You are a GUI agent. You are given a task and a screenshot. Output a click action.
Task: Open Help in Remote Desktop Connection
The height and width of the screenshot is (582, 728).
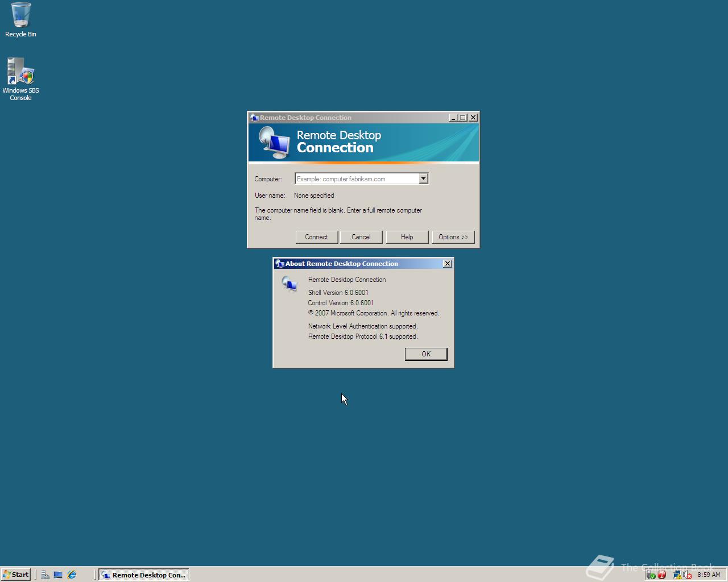click(407, 237)
